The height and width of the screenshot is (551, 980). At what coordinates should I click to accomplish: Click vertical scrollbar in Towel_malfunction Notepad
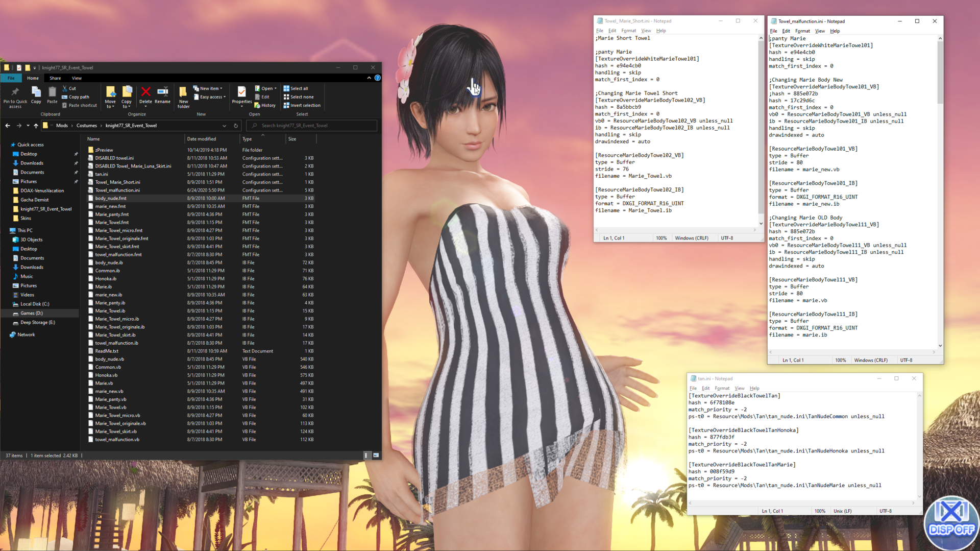940,192
